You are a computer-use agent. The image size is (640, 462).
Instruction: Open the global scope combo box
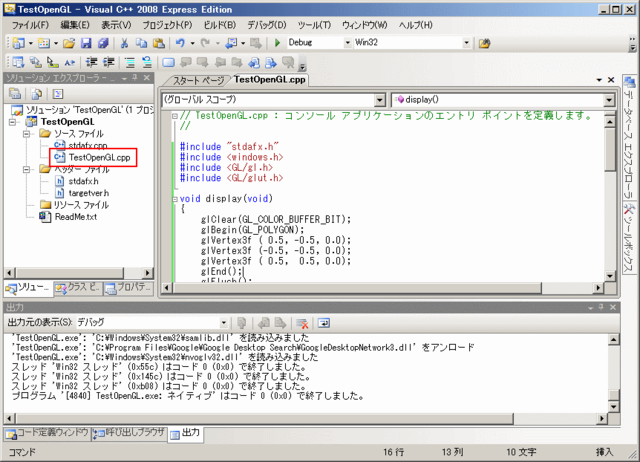[380, 100]
